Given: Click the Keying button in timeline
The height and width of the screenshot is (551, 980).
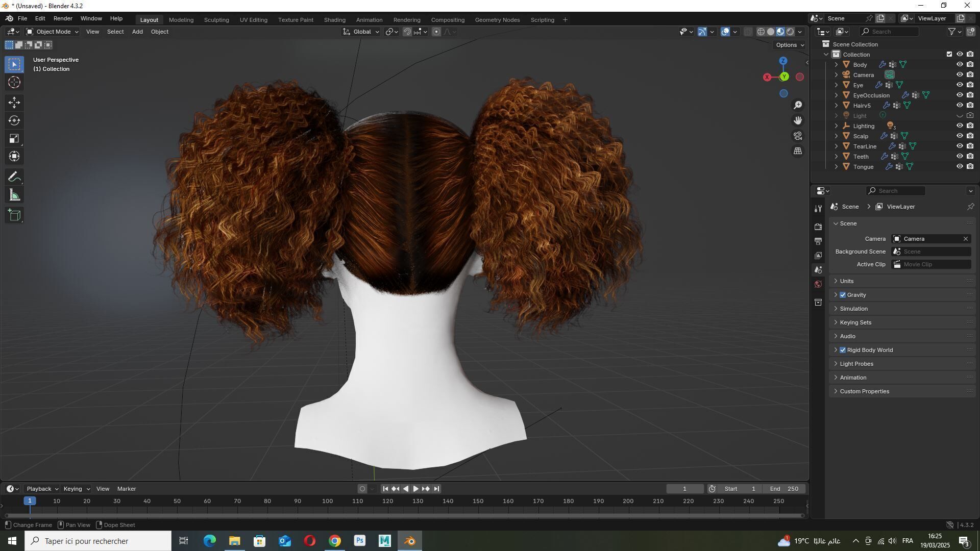Looking at the screenshot, I should click(x=76, y=489).
